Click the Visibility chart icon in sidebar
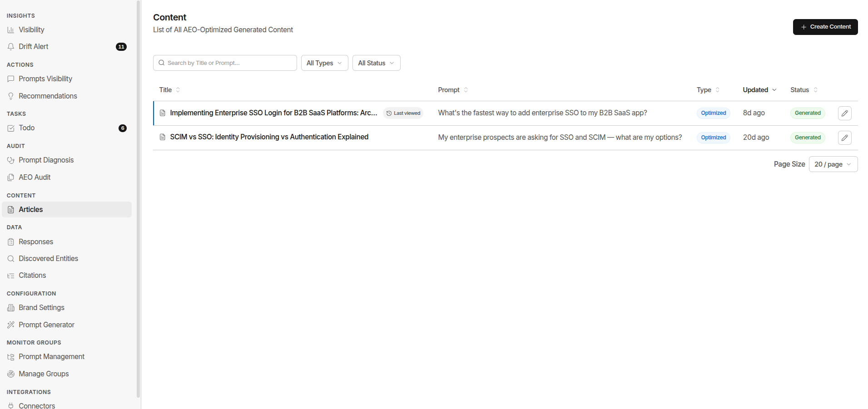 click(11, 30)
